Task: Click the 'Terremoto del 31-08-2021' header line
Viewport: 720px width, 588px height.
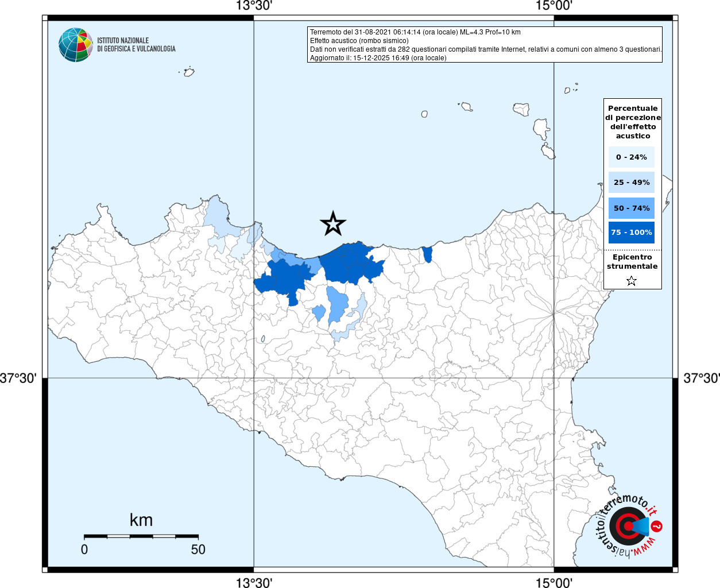Action: tap(415, 32)
